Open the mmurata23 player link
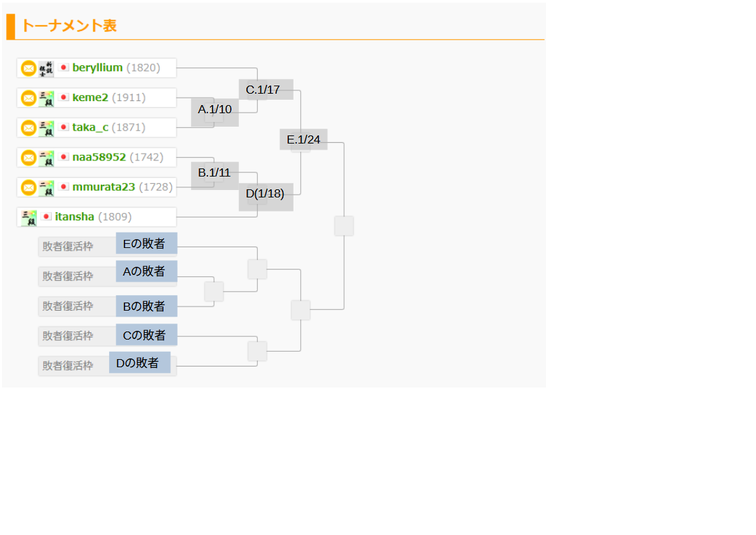Screen dimensions: 756x535 [104, 187]
